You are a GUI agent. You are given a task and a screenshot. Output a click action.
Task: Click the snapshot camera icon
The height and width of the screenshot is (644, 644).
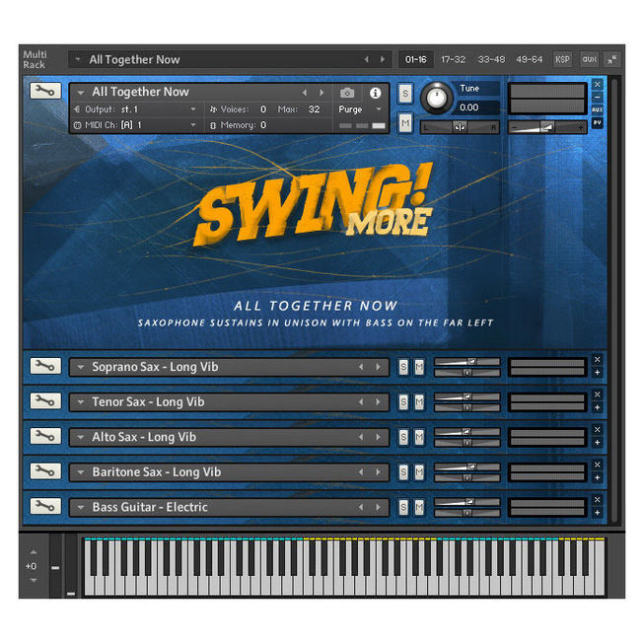click(x=347, y=93)
